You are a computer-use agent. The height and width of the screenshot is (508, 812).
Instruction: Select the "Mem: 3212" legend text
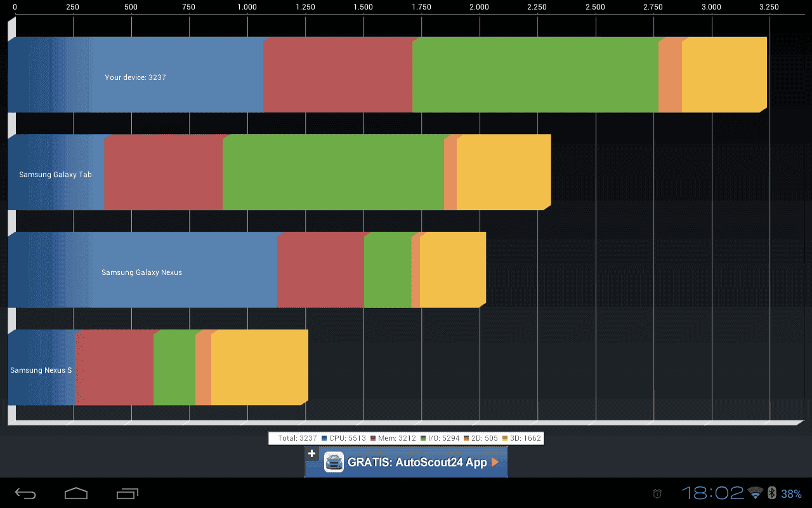pos(397,438)
